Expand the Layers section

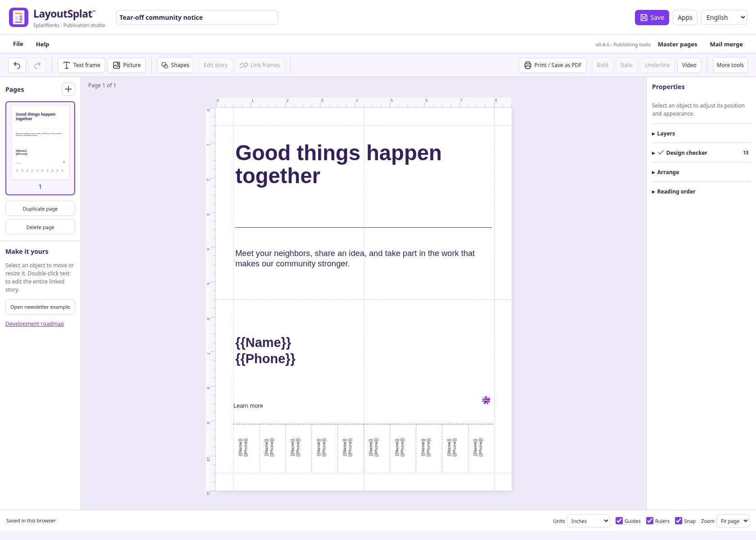[x=701, y=134]
